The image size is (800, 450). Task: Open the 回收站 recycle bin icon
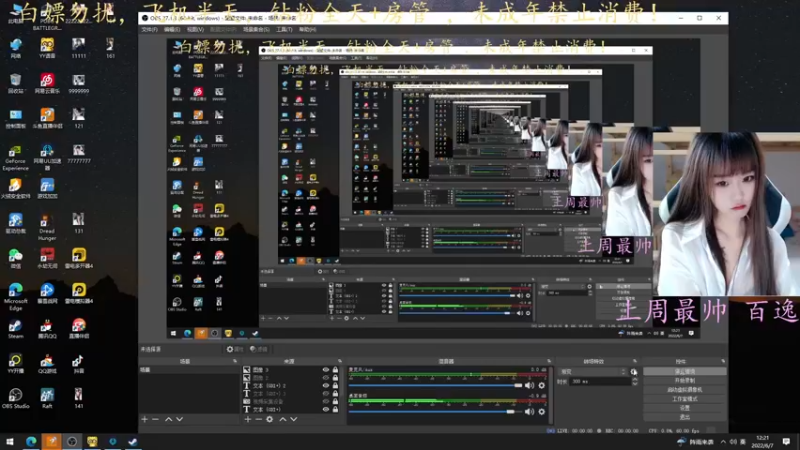15,84
